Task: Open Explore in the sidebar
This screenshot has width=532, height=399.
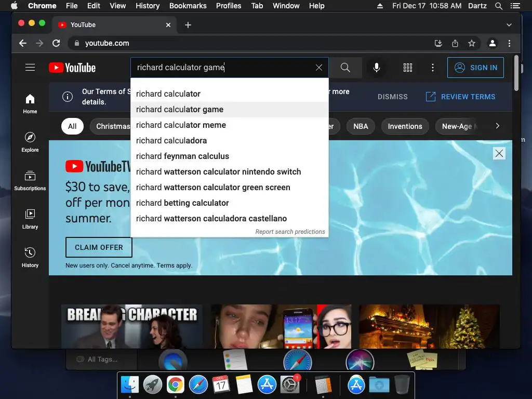Action: pyautogui.click(x=30, y=142)
